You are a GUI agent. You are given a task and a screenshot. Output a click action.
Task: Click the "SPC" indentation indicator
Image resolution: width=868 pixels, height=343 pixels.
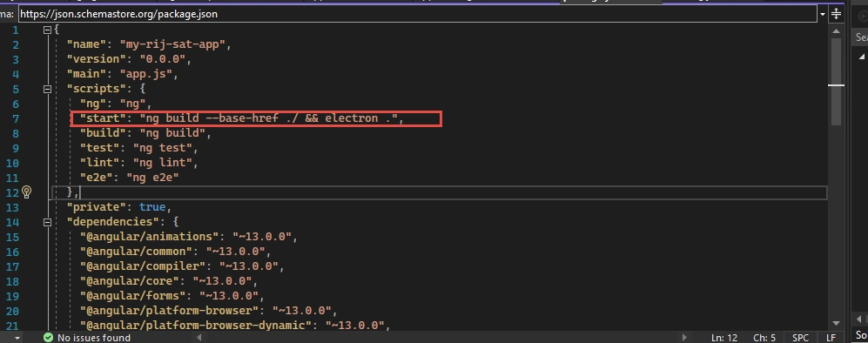(800, 338)
